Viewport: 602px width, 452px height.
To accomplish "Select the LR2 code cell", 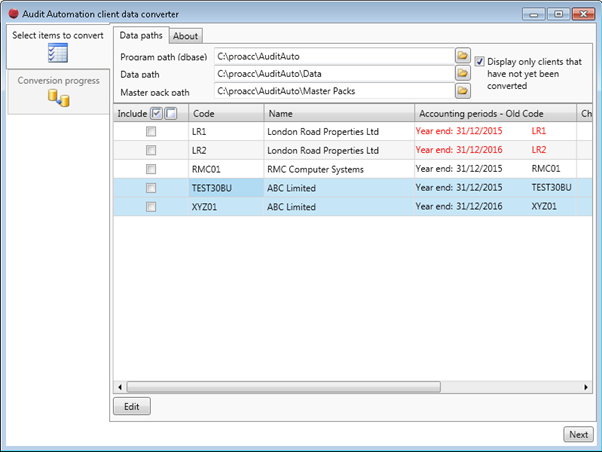I will click(226, 150).
